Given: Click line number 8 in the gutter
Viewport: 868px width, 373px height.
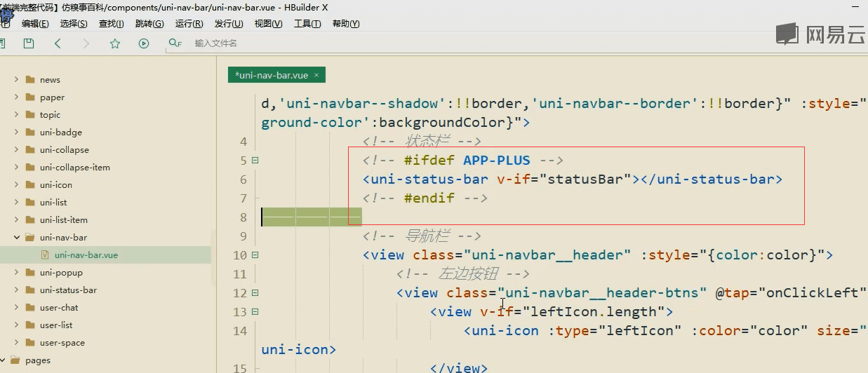Looking at the screenshot, I should pos(243,217).
